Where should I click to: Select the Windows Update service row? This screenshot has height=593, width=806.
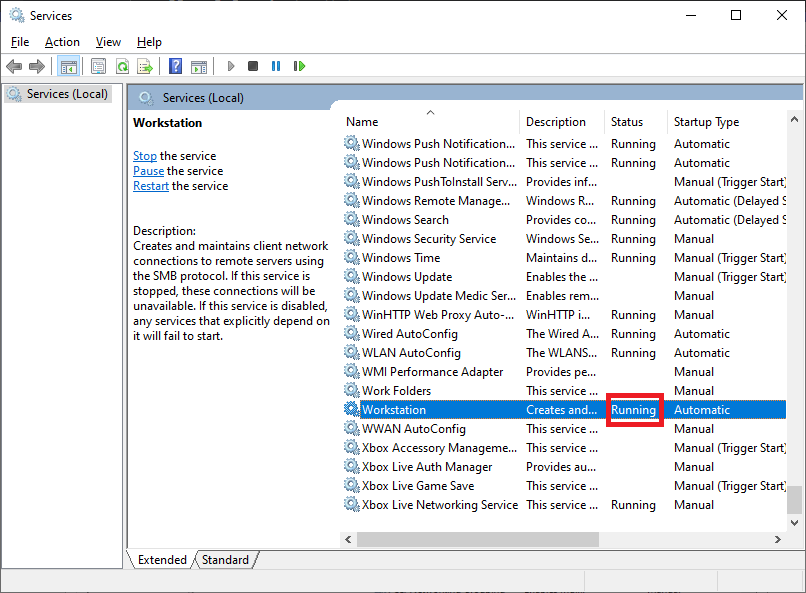(407, 277)
